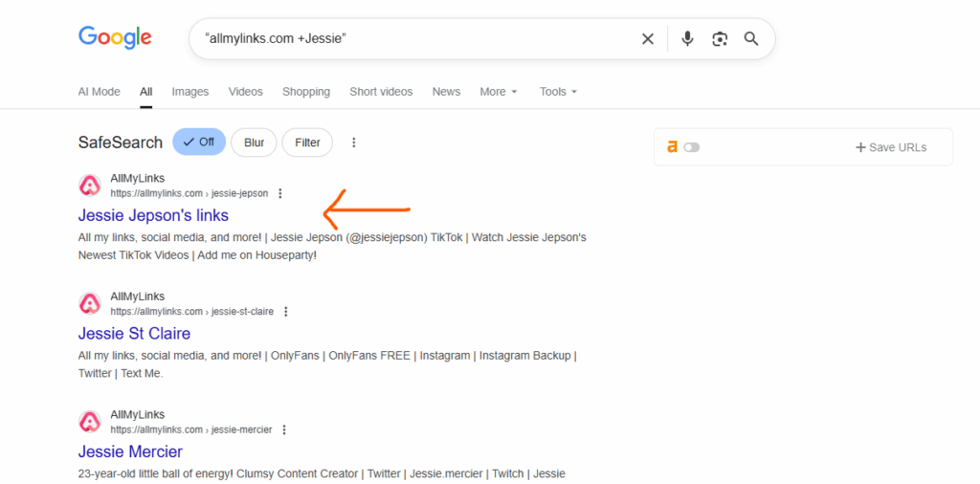Screen dimensions: 980x484
Task: Click the SafeSearch heading text
Action: coord(120,143)
